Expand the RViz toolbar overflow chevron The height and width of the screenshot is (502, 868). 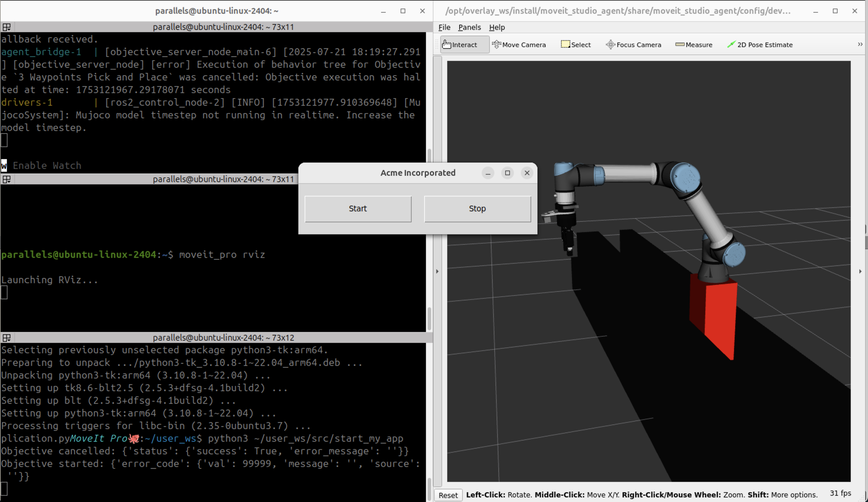(x=860, y=45)
